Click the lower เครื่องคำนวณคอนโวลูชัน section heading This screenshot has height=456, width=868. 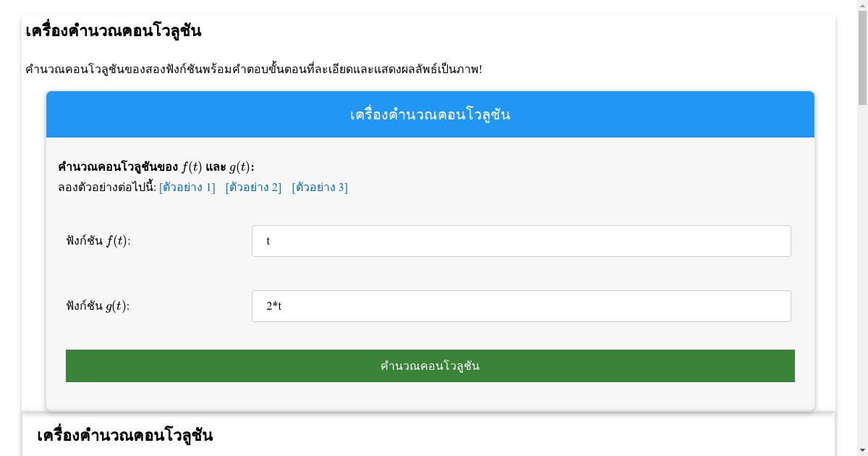coord(125,435)
